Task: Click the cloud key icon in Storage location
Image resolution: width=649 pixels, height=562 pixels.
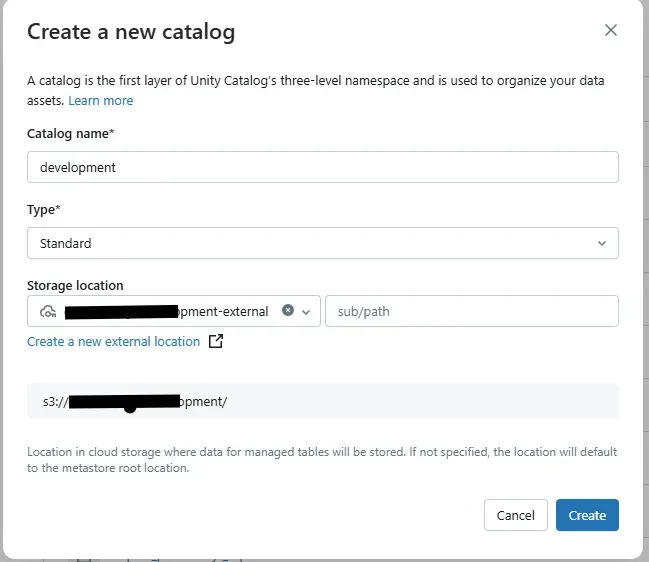Action: coord(48,312)
